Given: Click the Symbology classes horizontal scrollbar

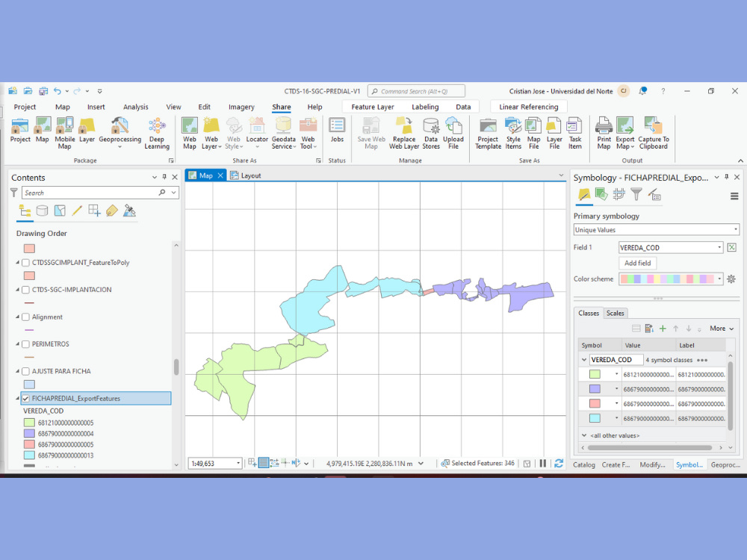Looking at the screenshot, I should click(x=650, y=447).
